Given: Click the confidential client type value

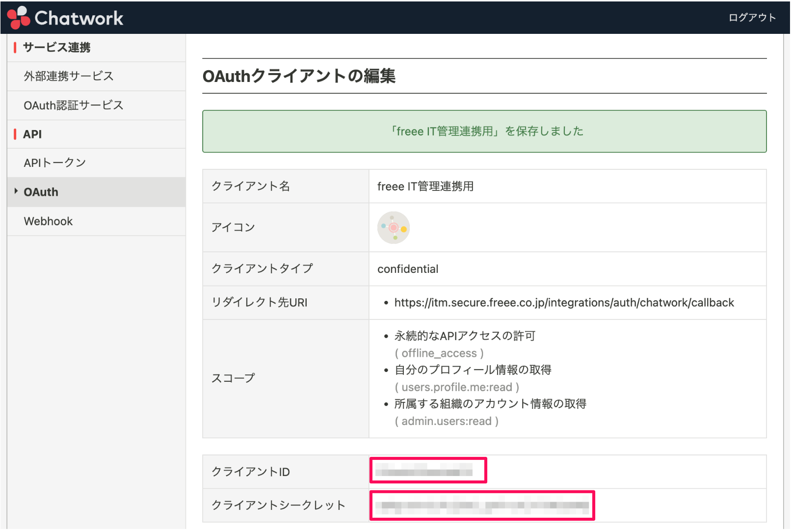Looking at the screenshot, I should [408, 269].
